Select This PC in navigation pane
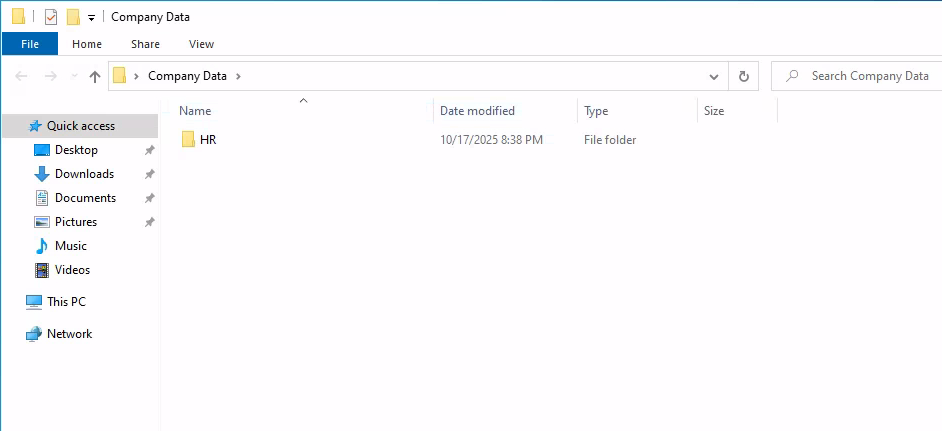This screenshot has height=431, width=942. click(66, 302)
